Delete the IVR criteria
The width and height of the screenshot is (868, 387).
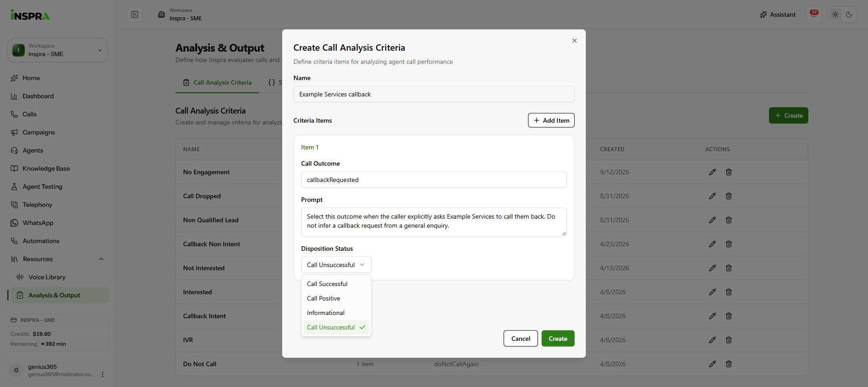[729, 340]
